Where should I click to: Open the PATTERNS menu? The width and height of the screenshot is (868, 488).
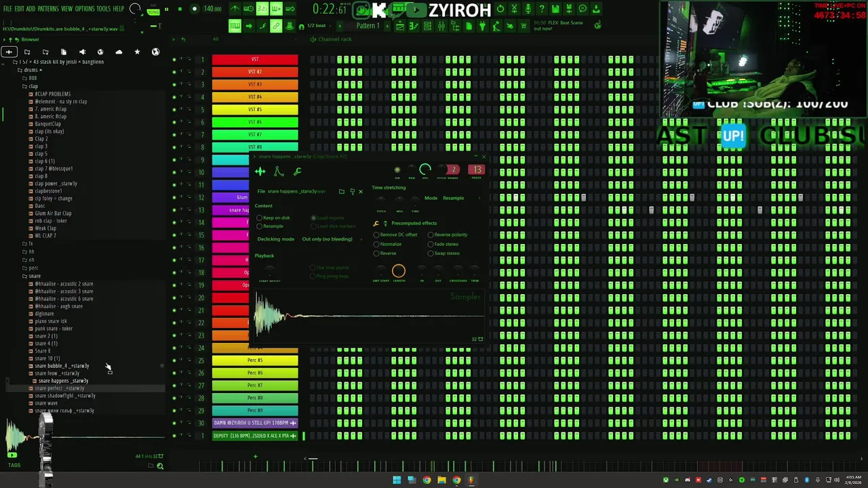click(47, 9)
